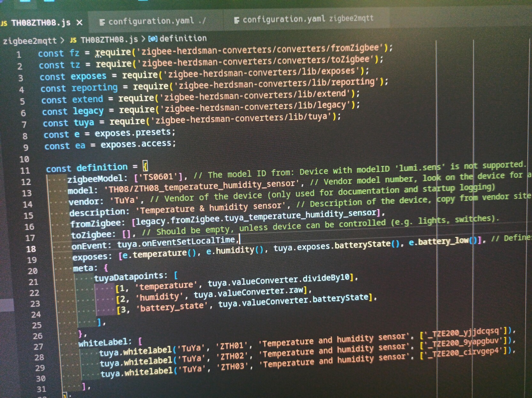This screenshot has height=398, width=532.
Task: Click the 'reporting' variable name after const on line 4
Action: coord(95,88)
